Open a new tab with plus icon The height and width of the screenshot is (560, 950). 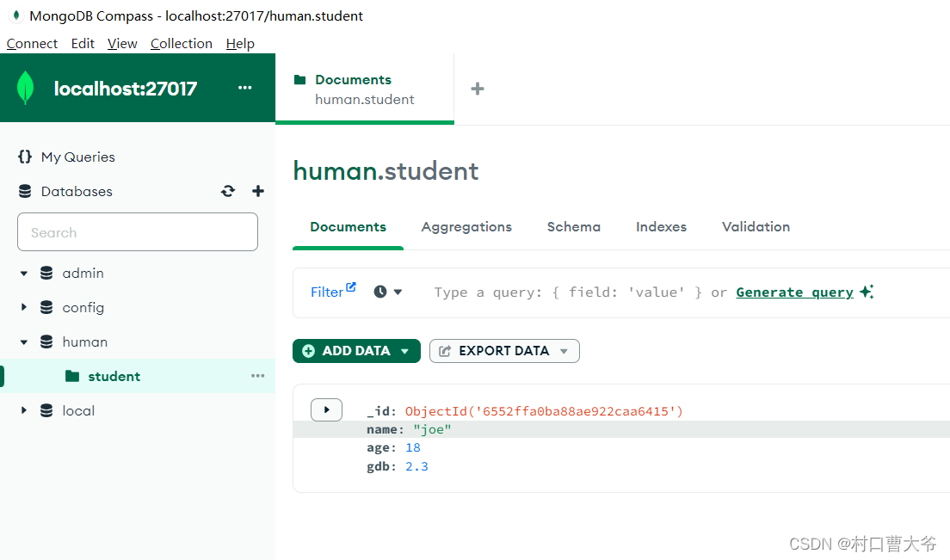point(478,89)
